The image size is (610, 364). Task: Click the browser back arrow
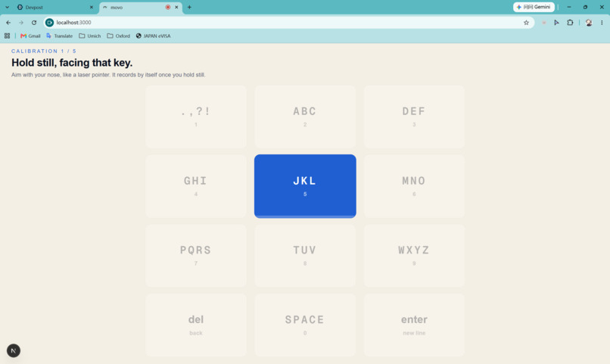click(8, 23)
